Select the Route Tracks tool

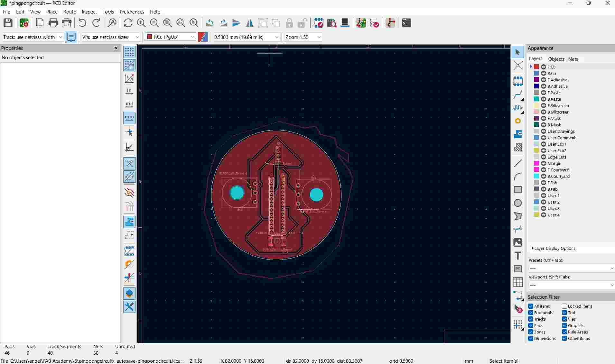(518, 95)
